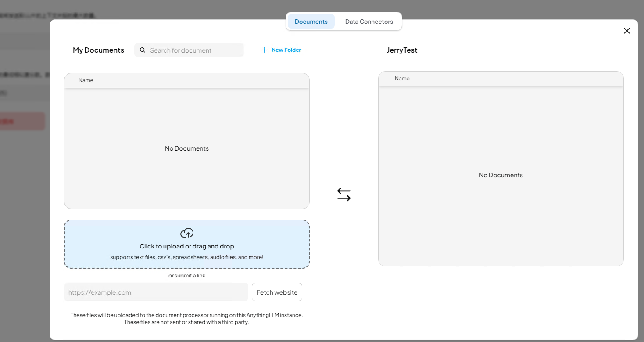
Task: Close the document manager with the X icon
Action: [x=627, y=31]
